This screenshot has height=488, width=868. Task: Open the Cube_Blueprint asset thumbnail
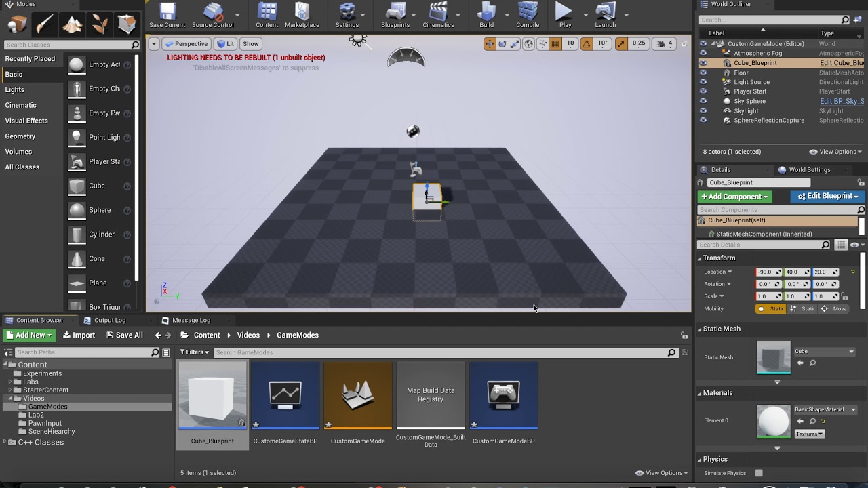tap(212, 396)
